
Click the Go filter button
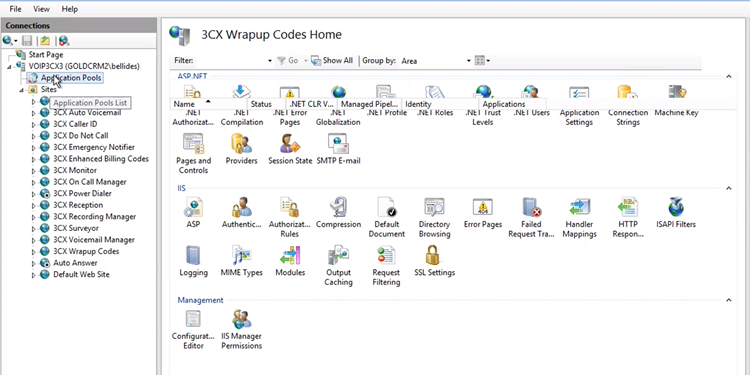pos(288,61)
